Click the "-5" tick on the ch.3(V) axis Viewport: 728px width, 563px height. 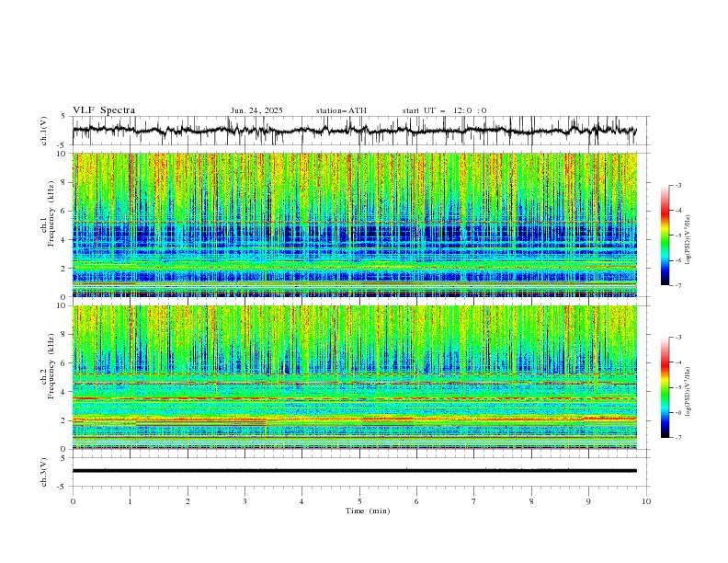(x=62, y=487)
